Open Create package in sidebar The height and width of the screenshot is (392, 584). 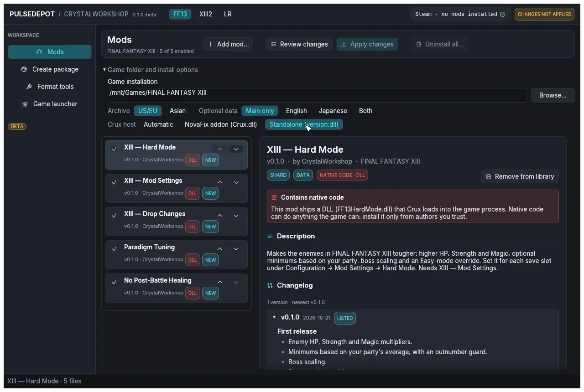50,69
